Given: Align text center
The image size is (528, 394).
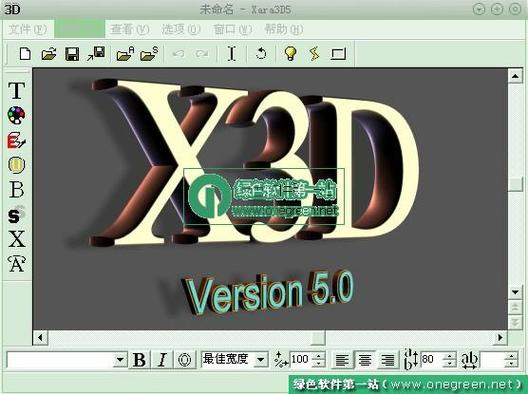Looking at the screenshot, I should tap(365, 360).
